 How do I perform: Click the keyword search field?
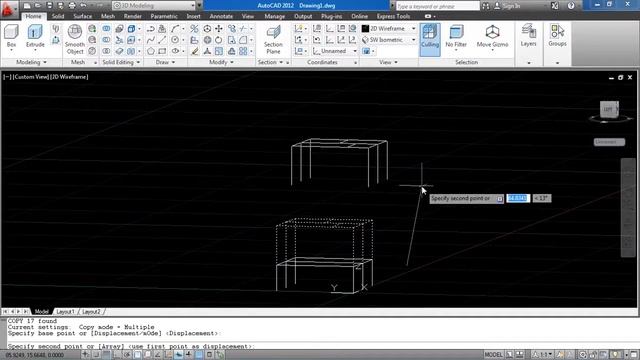tap(437, 6)
